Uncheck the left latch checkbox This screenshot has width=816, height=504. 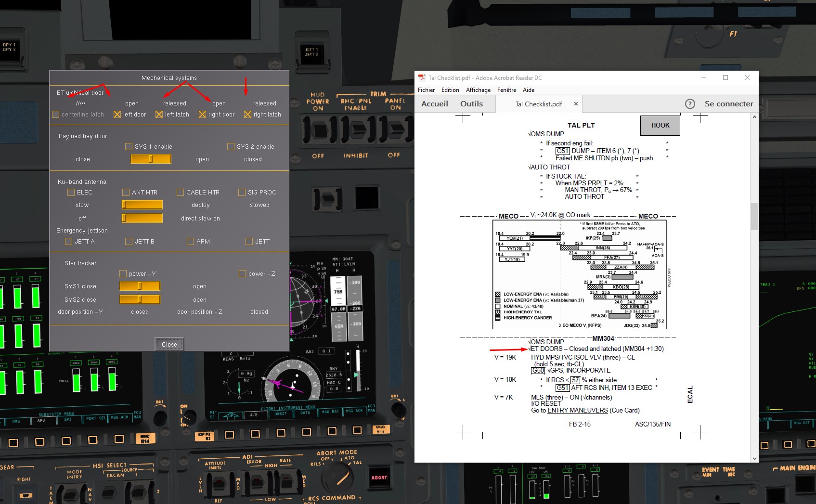tap(159, 115)
